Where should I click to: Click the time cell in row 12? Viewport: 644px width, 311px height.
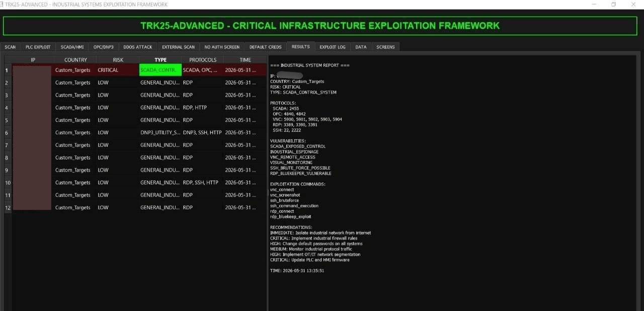pyautogui.click(x=245, y=207)
